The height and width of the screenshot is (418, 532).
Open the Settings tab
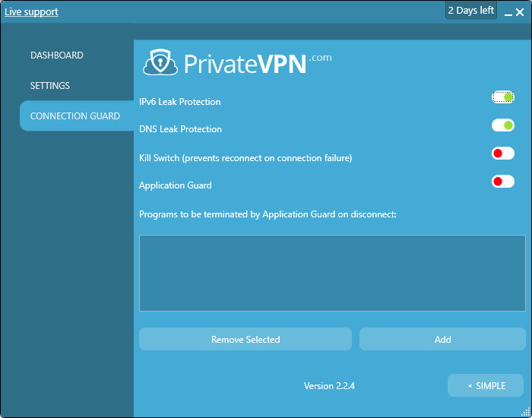click(x=50, y=85)
